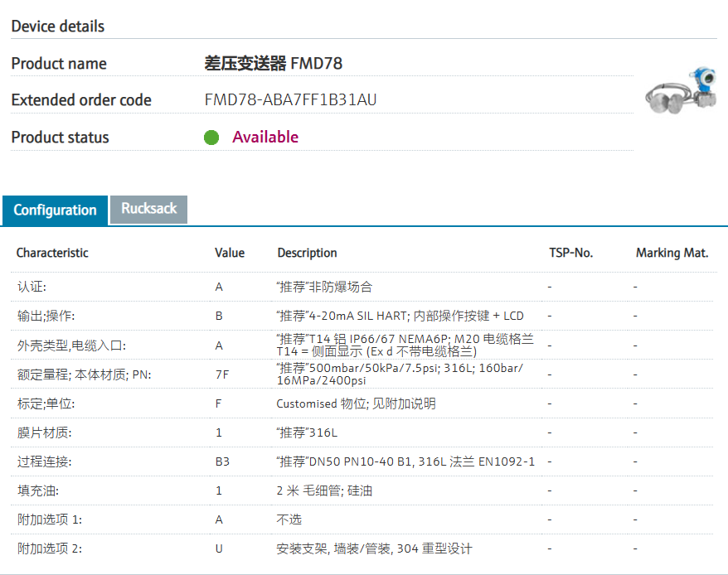This screenshot has width=728, height=575.
Task: Select the 认证 characteristic row label
Action: 32,287
